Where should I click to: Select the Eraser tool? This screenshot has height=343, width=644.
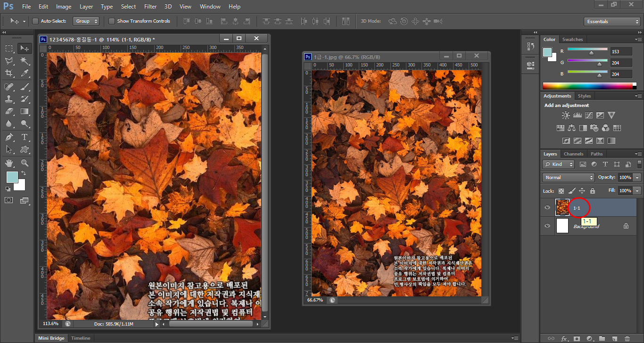[9, 112]
